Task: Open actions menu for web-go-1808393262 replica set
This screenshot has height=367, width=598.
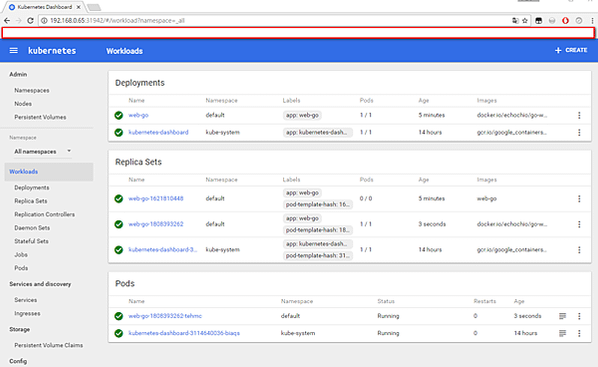Action: click(x=579, y=224)
